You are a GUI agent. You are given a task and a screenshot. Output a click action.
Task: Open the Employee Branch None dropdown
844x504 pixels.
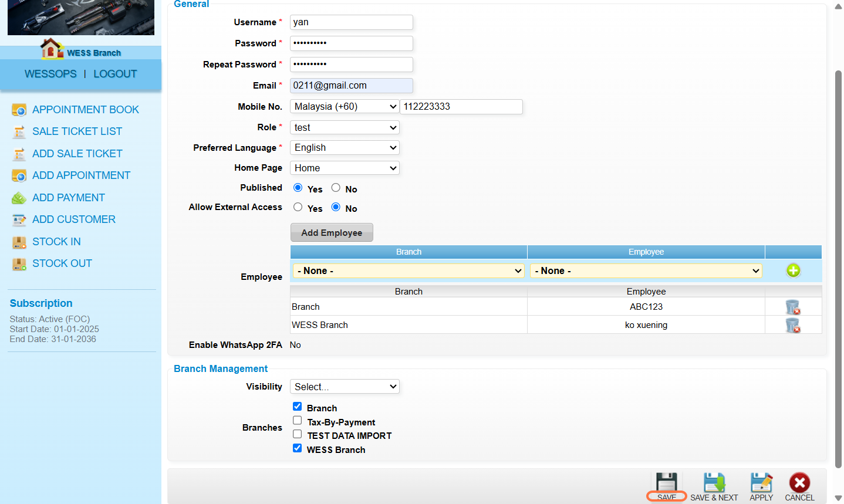pyautogui.click(x=409, y=270)
